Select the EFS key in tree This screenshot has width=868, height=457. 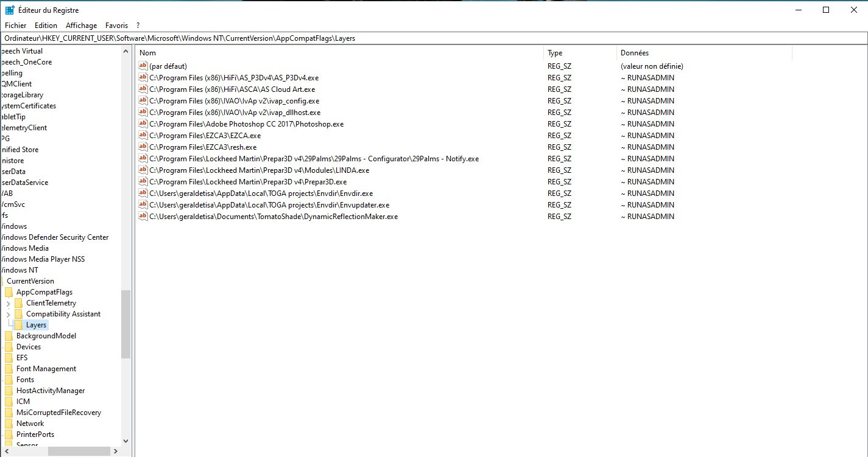(x=22, y=358)
